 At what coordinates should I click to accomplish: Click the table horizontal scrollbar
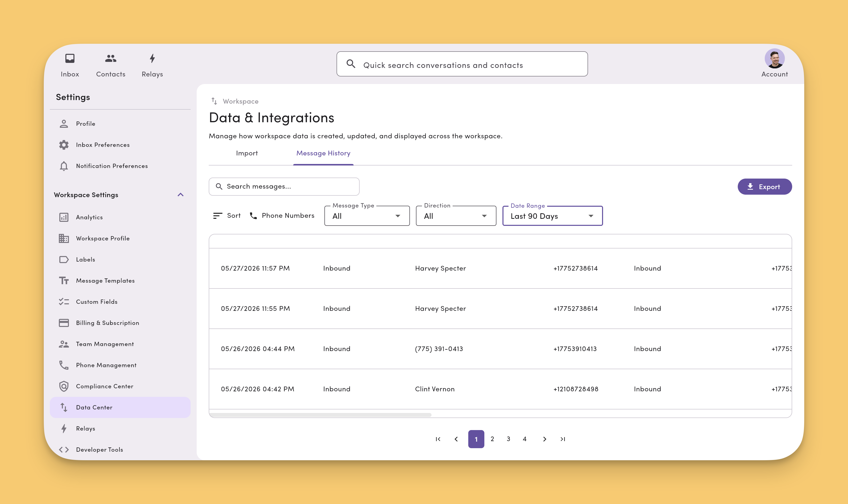321,415
